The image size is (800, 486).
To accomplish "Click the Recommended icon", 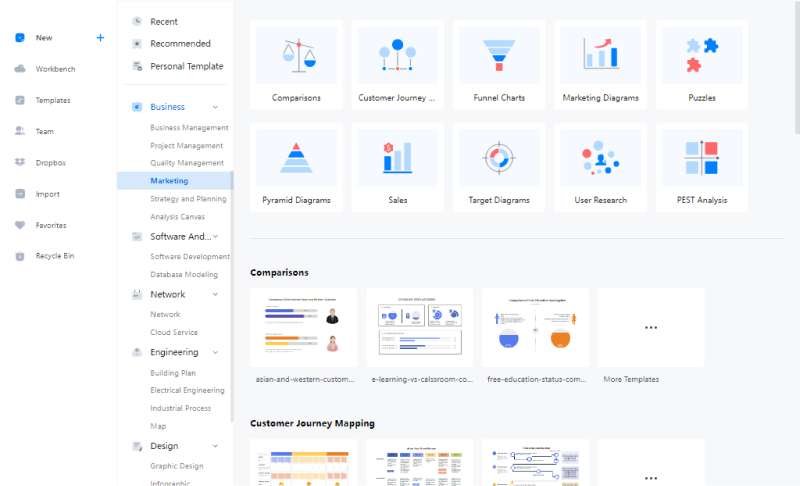I will [x=137, y=43].
